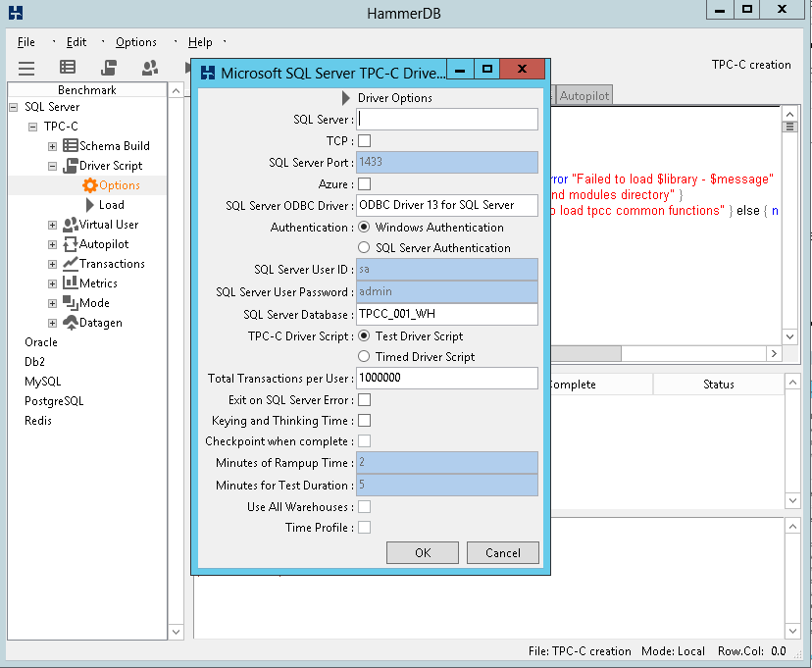Click the Driver Script toolbar icon

pyautogui.click(x=109, y=68)
